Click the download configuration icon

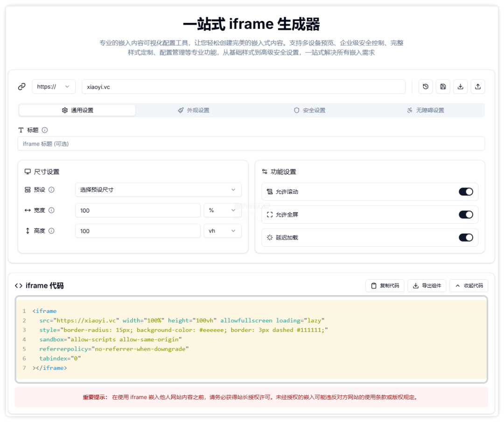coord(460,87)
